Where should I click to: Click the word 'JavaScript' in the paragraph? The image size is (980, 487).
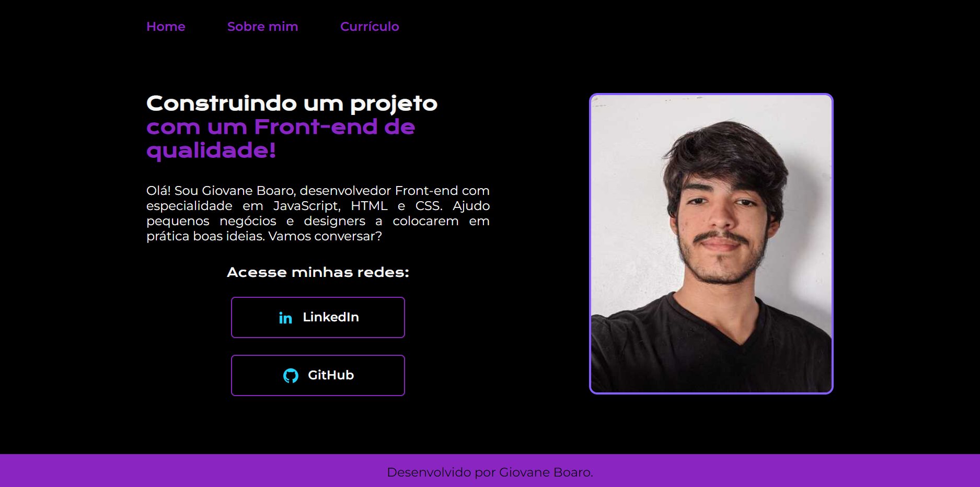tap(306, 206)
